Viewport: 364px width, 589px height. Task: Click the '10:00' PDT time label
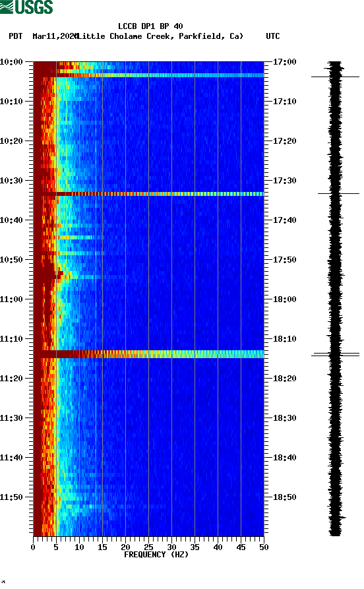tap(11, 61)
